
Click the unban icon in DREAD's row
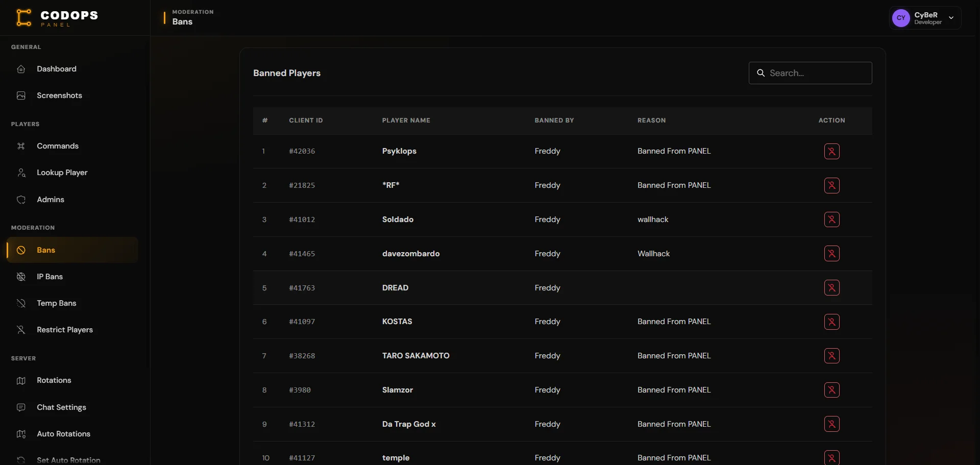(831, 288)
